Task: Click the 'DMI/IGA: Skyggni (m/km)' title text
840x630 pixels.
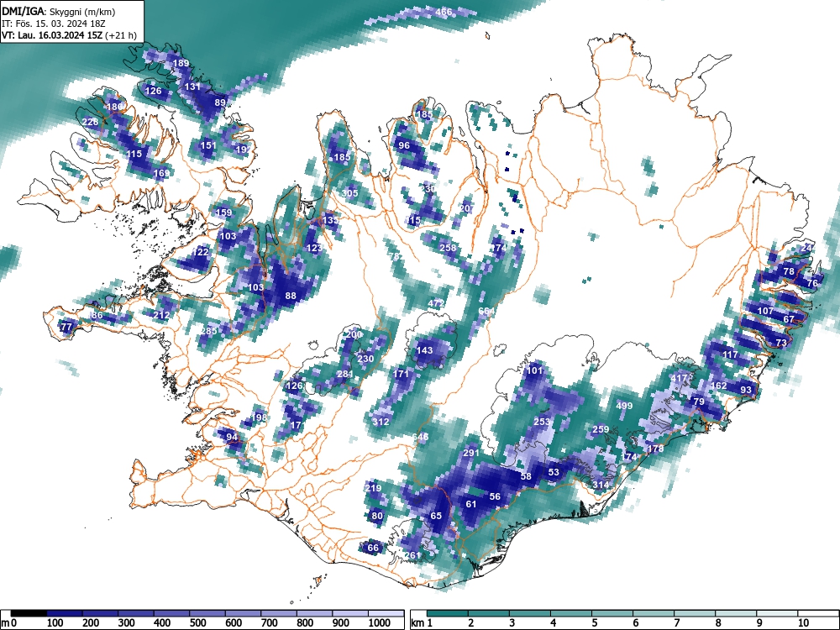Action: coord(59,12)
